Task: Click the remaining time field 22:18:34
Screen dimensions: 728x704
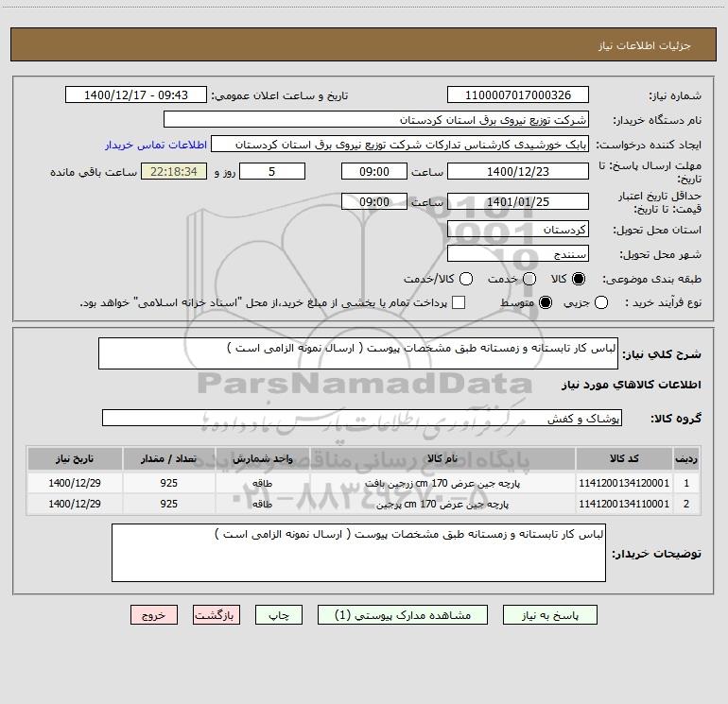Action: pyautogui.click(x=174, y=172)
